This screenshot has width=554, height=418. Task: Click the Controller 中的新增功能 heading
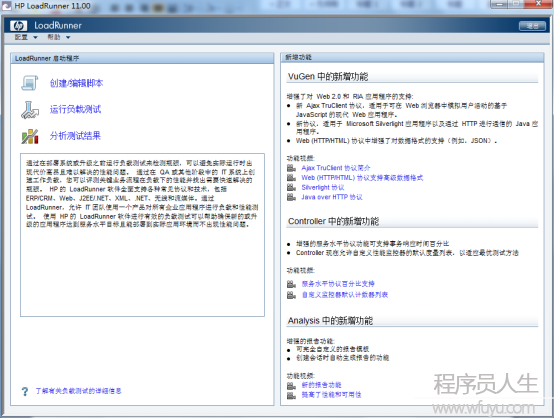(x=334, y=222)
